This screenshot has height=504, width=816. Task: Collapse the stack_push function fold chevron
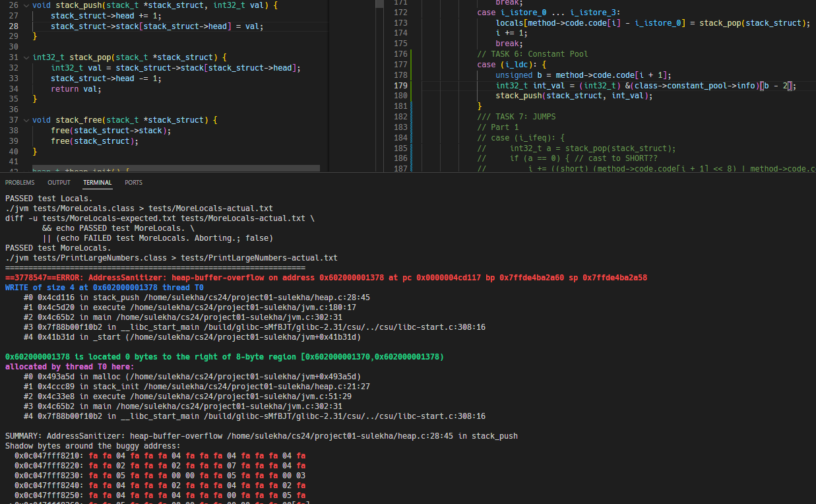click(x=26, y=5)
